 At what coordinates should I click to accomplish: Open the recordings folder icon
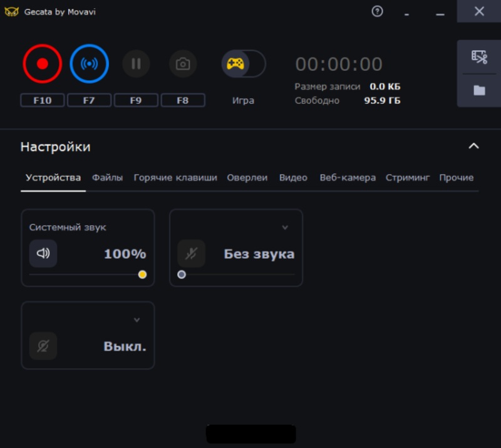[x=479, y=90]
